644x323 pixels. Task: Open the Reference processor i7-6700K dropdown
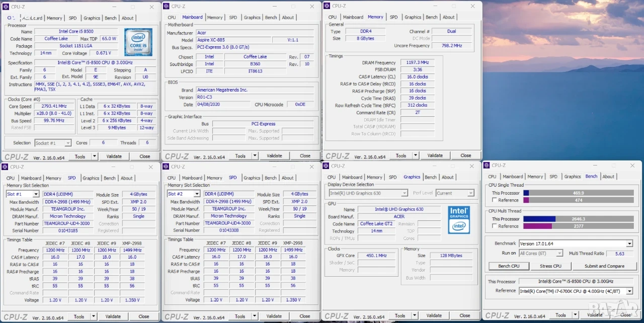coord(629,291)
